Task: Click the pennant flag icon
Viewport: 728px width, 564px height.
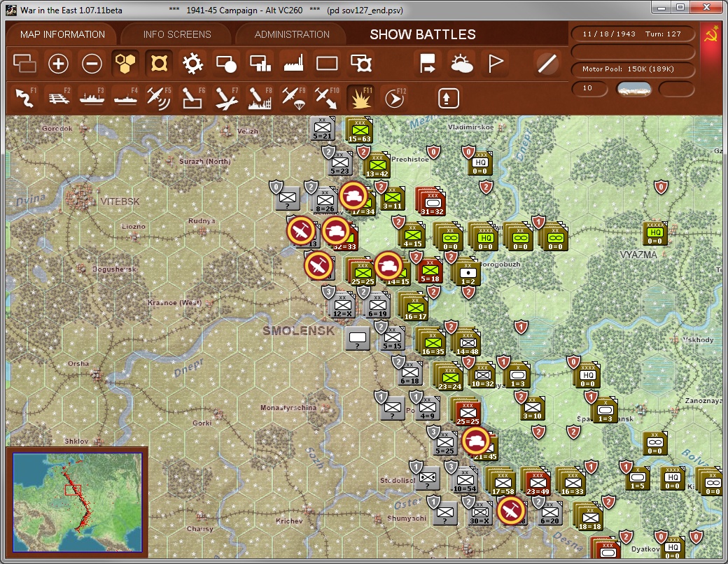Action: [496, 64]
